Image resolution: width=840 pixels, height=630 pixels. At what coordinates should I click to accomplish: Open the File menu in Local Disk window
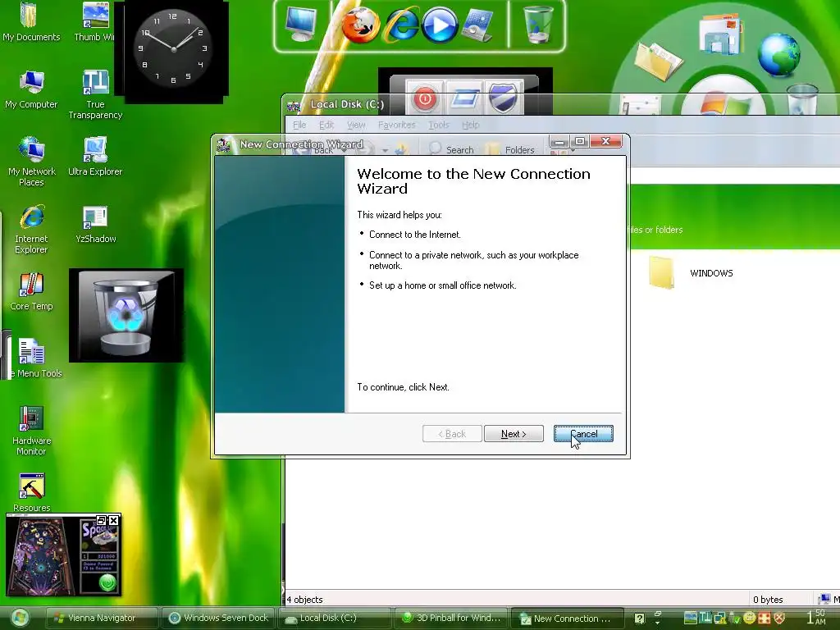[299, 125]
